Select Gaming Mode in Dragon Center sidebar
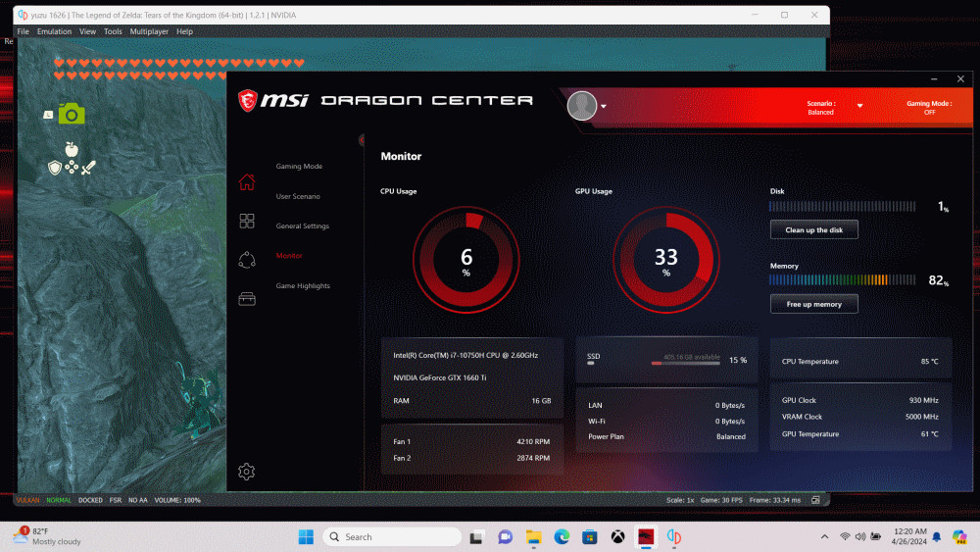This screenshot has width=980, height=552. tap(299, 167)
